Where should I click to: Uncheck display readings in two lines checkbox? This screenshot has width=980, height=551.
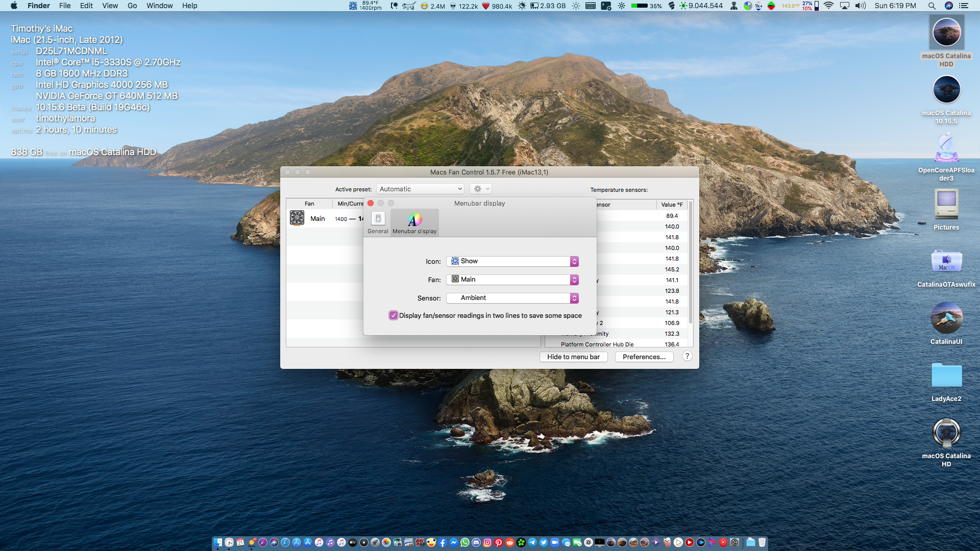click(393, 315)
